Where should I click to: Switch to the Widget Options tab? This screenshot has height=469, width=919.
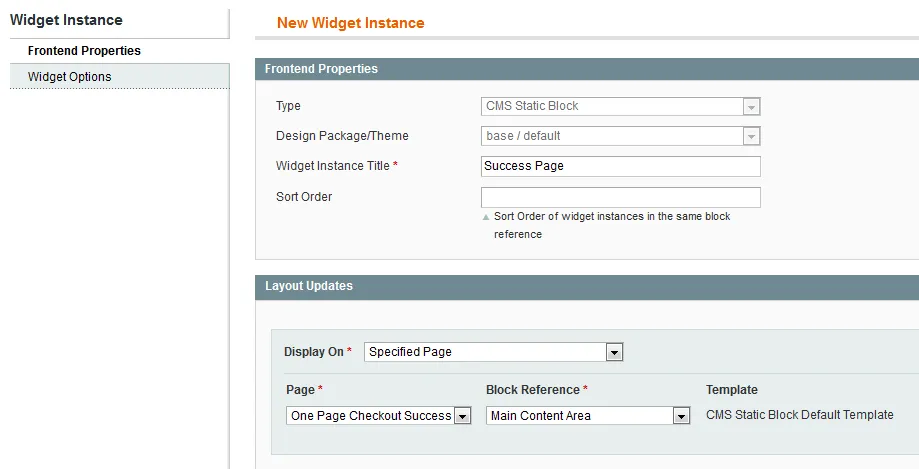click(x=70, y=77)
